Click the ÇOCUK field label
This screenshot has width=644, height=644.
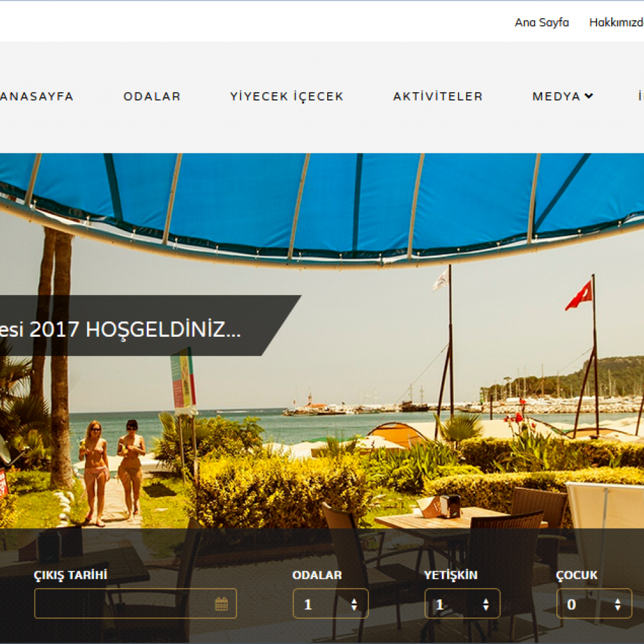(x=576, y=575)
